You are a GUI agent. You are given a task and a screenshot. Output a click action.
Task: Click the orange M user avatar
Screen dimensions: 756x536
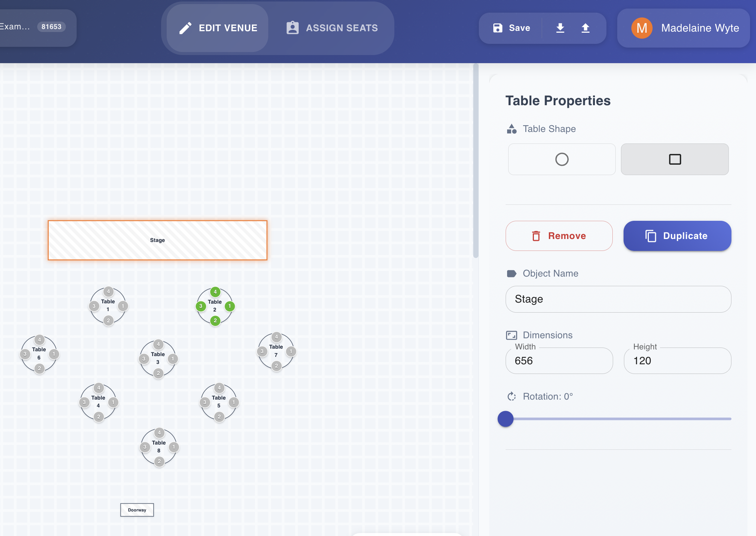click(x=641, y=28)
